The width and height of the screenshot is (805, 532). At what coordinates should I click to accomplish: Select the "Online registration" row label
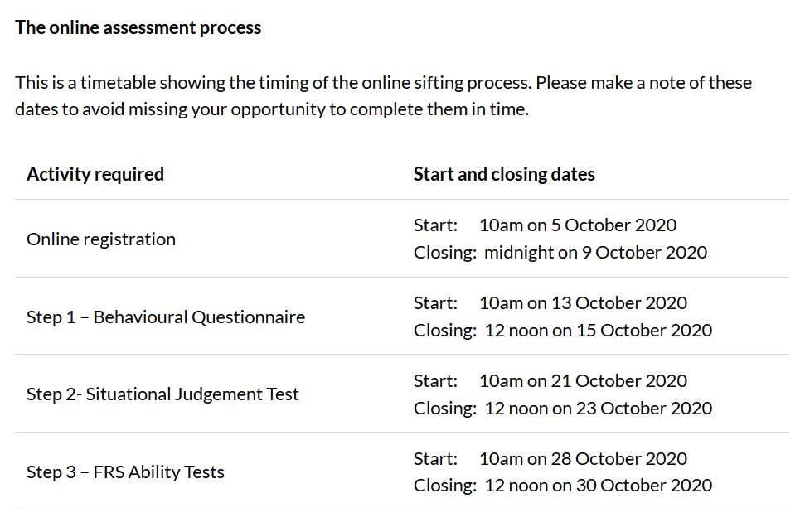101,239
